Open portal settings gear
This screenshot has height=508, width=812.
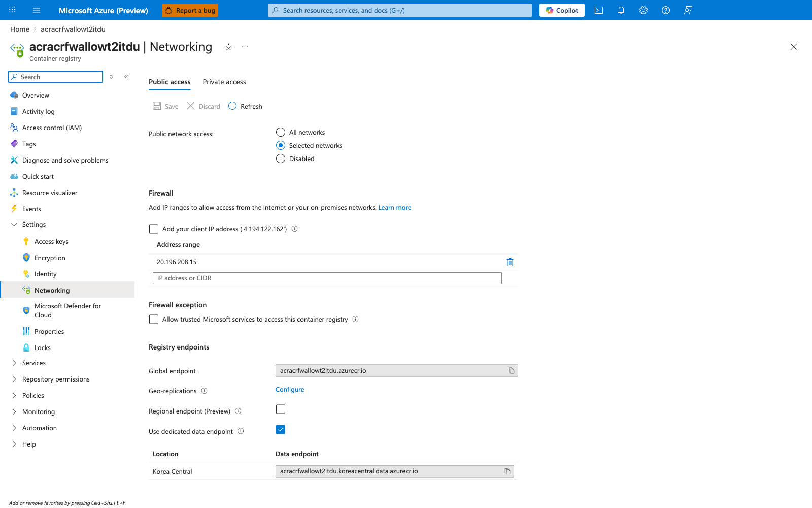tap(644, 10)
